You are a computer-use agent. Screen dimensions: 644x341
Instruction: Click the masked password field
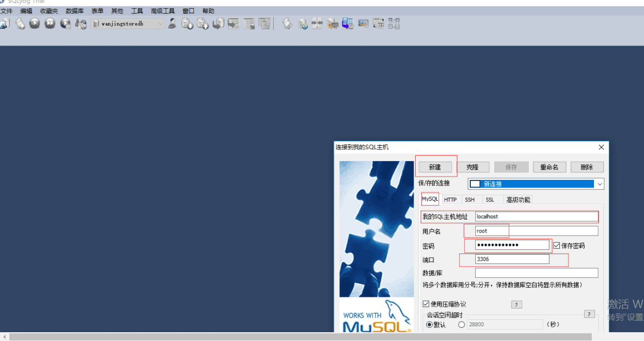(512, 245)
